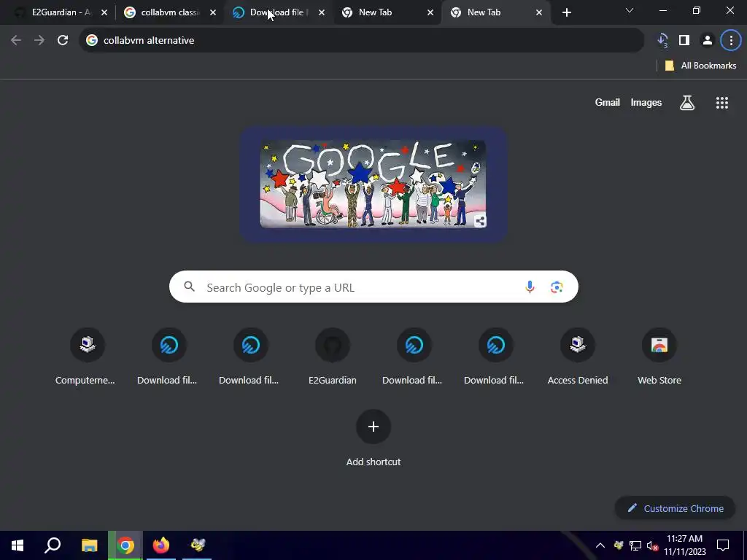Open the Computernewb shortcut
This screenshot has width=747, height=560.
88,357
